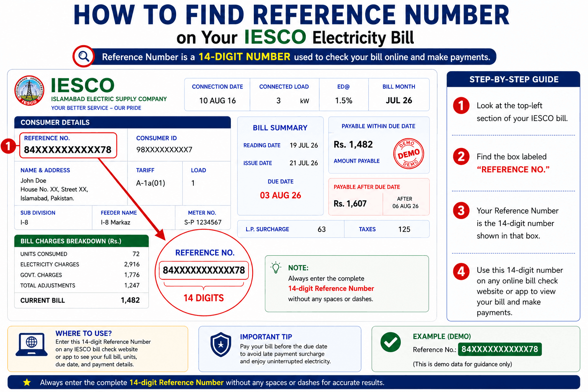Click the step 2 badge in Step-by-Step Guide
The height and width of the screenshot is (392, 588).
click(x=461, y=157)
